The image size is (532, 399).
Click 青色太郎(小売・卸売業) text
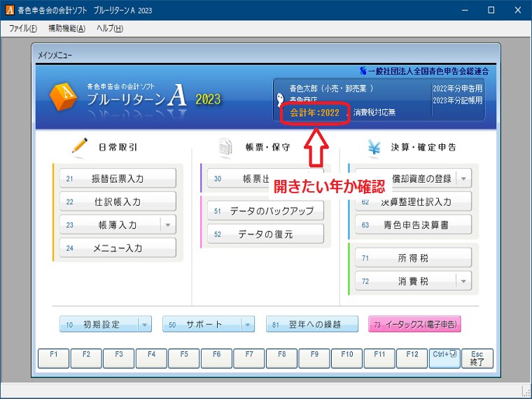tap(332, 89)
